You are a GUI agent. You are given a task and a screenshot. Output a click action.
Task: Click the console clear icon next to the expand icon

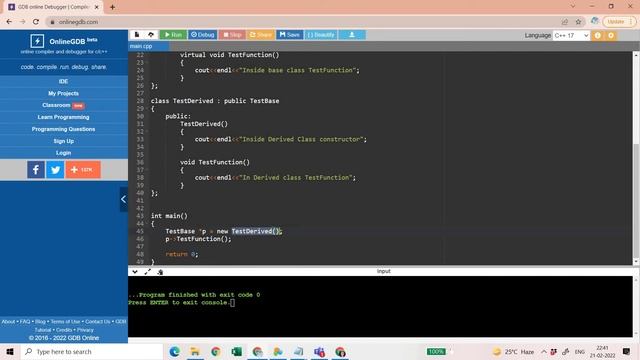(x=160, y=272)
